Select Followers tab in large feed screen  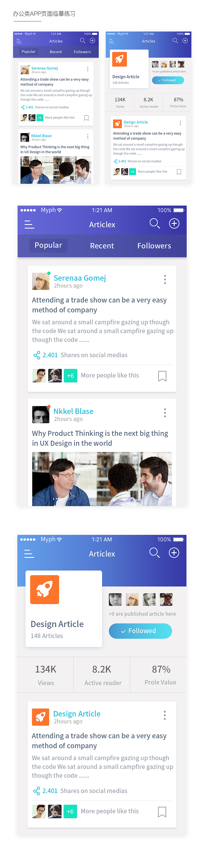pyautogui.click(x=154, y=246)
